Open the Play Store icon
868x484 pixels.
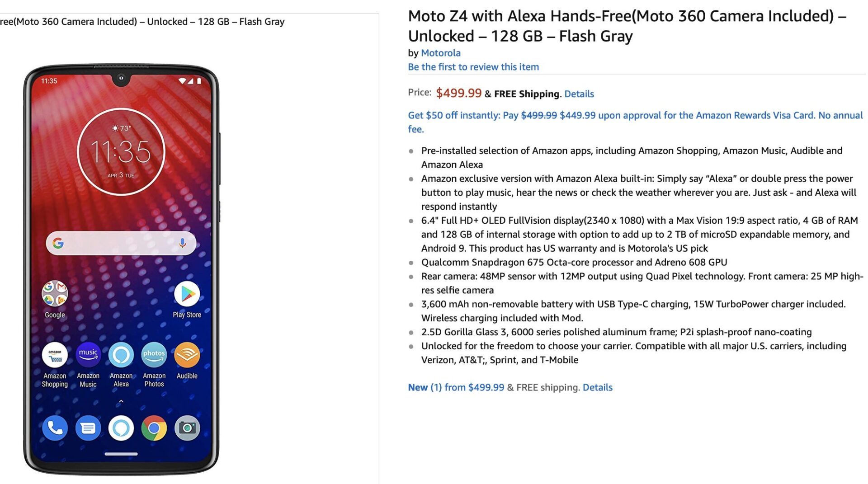(x=187, y=294)
